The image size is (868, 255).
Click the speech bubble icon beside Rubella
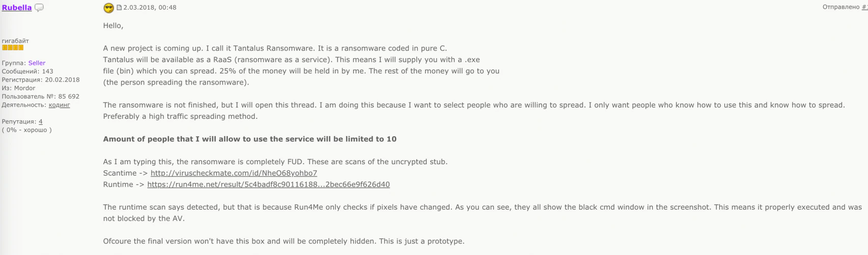click(x=39, y=8)
